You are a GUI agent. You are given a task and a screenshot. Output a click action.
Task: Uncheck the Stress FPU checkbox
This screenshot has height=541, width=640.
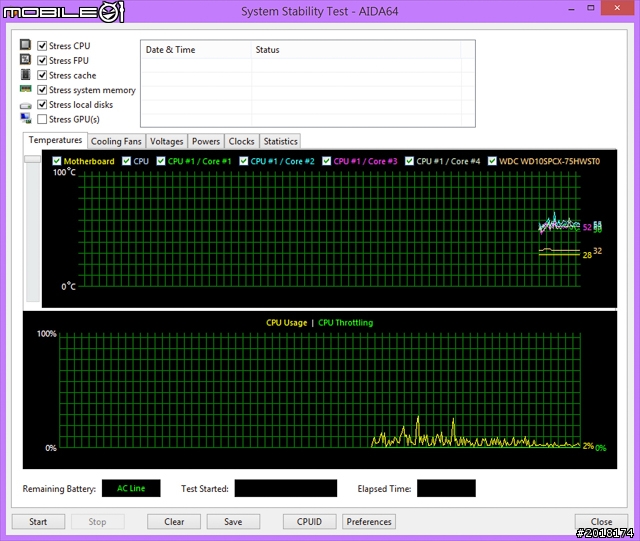(42, 60)
